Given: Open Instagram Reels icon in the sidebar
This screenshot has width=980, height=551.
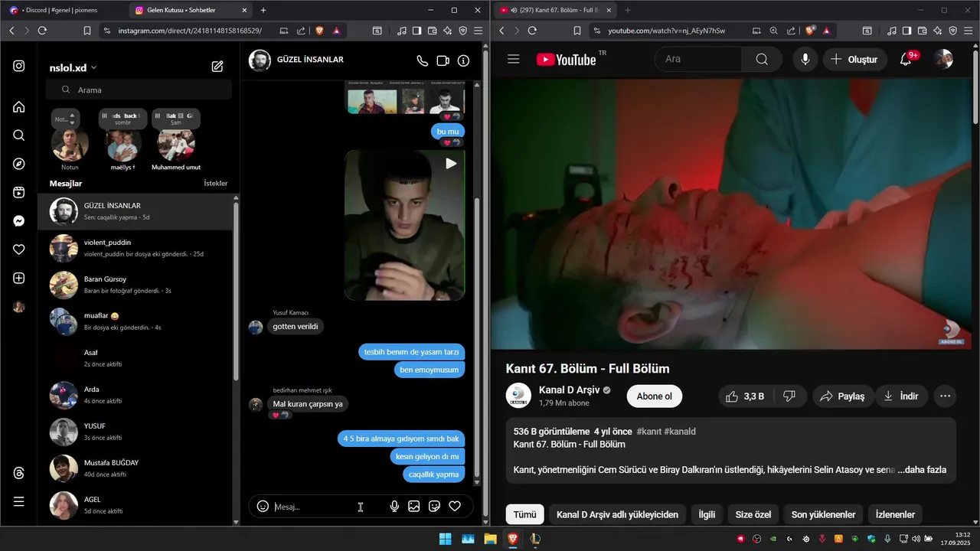Looking at the screenshot, I should pos(19,193).
